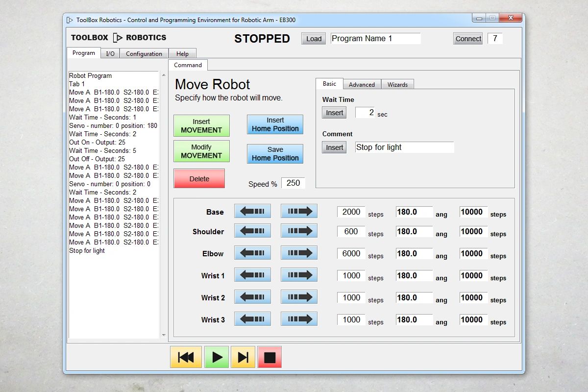Open the Wizards tab
Image resolution: width=588 pixels, height=392 pixels.
pos(397,84)
